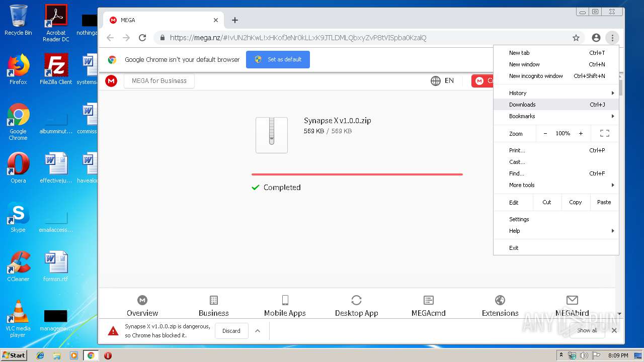The width and height of the screenshot is (644, 362).
Task: Select Exit in Chrome menu
Action: point(556,248)
